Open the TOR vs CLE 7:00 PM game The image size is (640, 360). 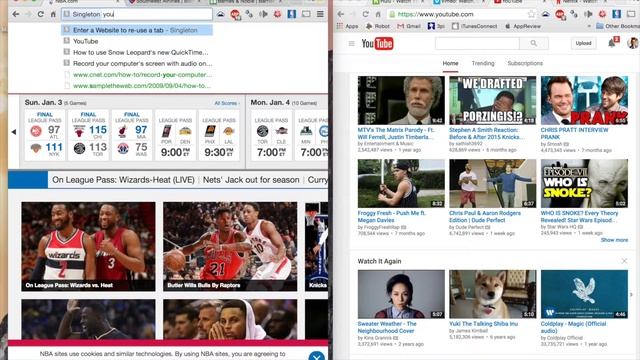click(271, 135)
